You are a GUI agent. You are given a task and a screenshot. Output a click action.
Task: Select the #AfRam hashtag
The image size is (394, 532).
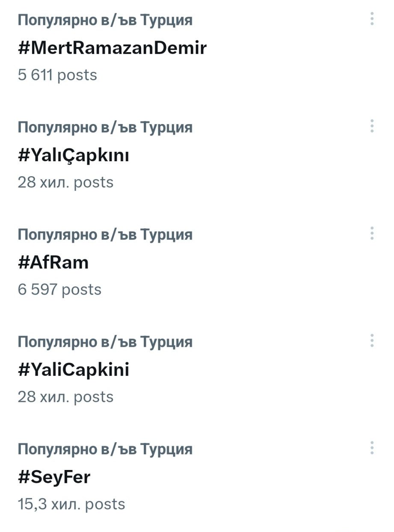(x=53, y=263)
